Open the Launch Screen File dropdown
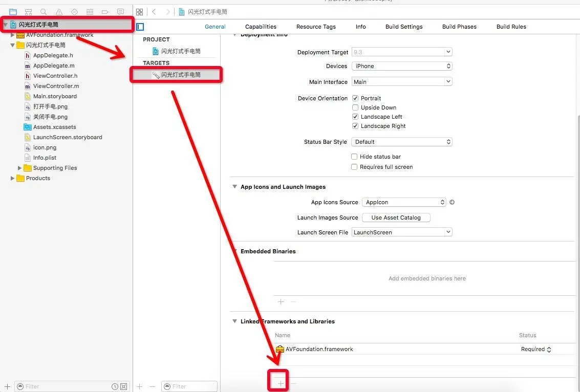580x392 pixels. click(402, 232)
